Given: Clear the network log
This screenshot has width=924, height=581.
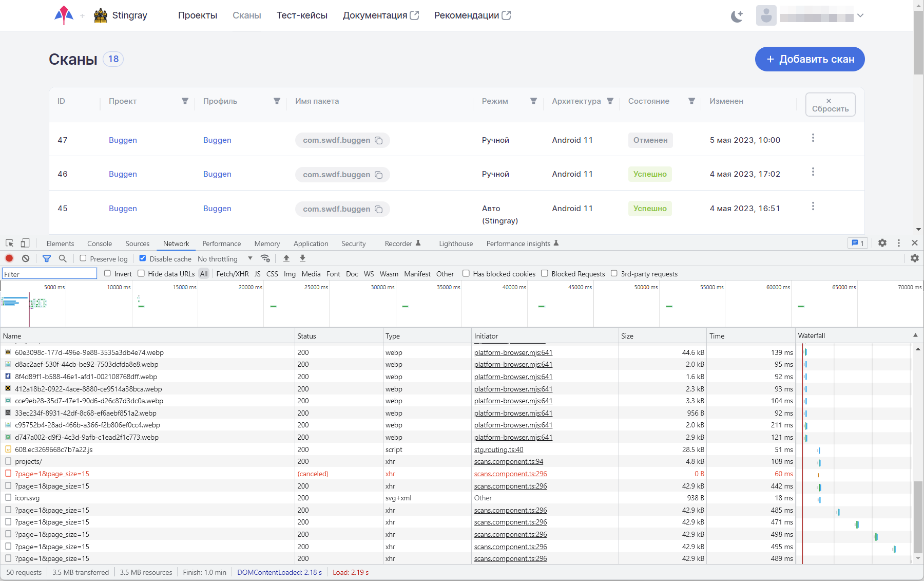Looking at the screenshot, I should click(x=26, y=258).
